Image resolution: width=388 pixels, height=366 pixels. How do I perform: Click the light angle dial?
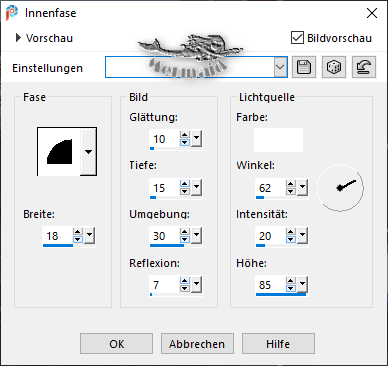pos(340,188)
